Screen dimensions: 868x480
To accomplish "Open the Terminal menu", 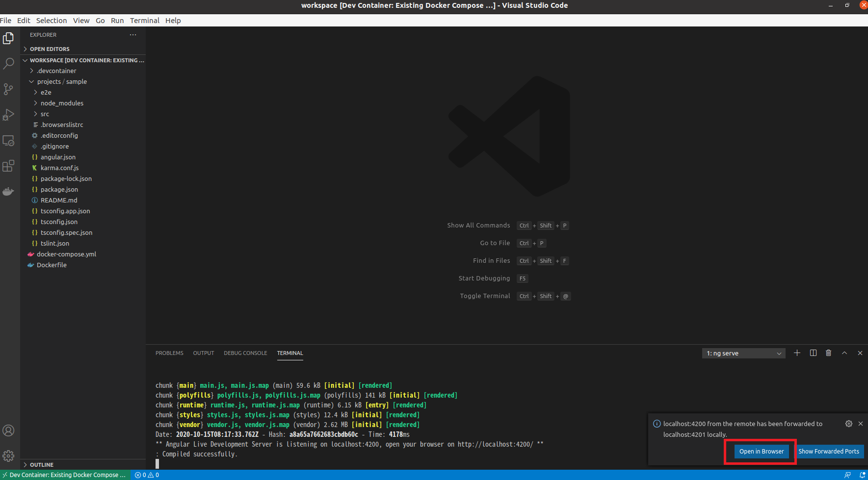I will [145, 21].
